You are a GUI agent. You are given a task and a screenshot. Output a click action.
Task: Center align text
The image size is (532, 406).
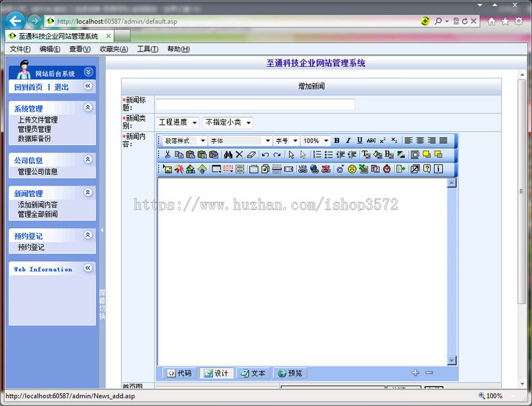[x=420, y=140]
